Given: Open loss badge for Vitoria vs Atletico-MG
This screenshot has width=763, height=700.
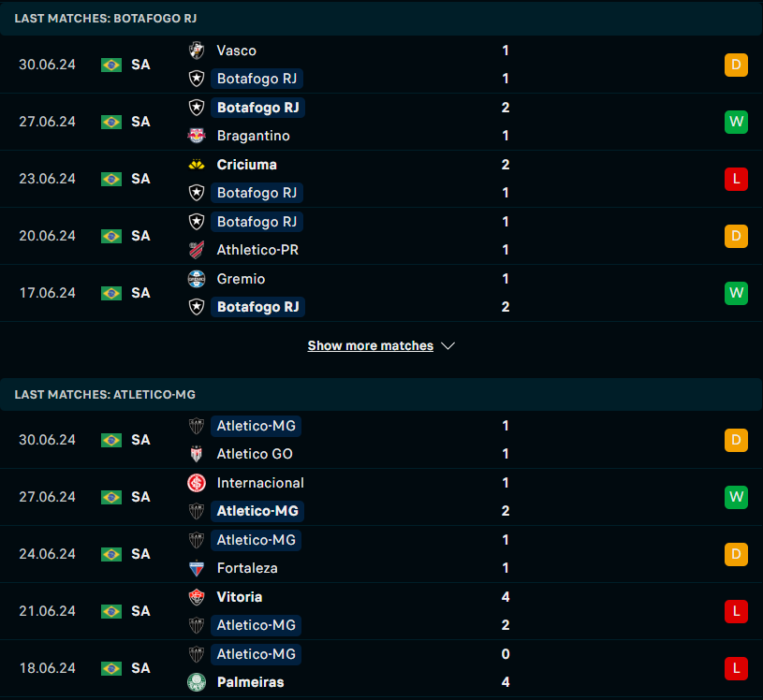Looking at the screenshot, I should coord(736,611).
